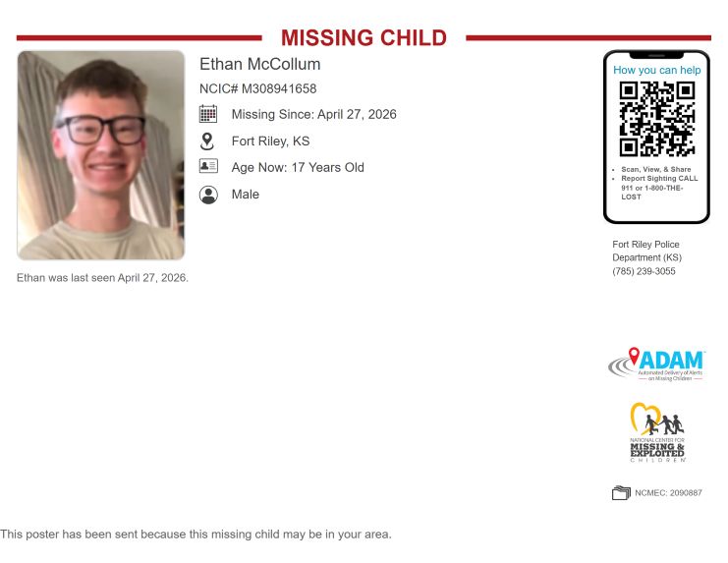Click the NCMEC: 2090887 case number

coord(669,493)
